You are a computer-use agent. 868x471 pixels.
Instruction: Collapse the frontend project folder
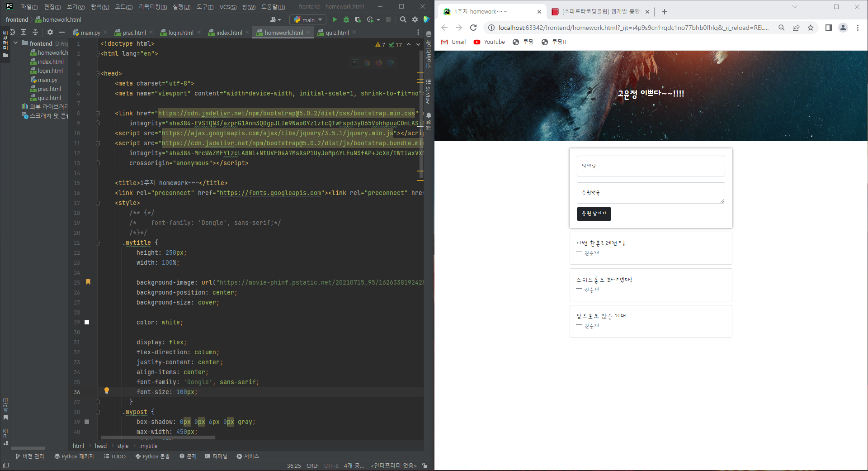[x=16, y=43]
